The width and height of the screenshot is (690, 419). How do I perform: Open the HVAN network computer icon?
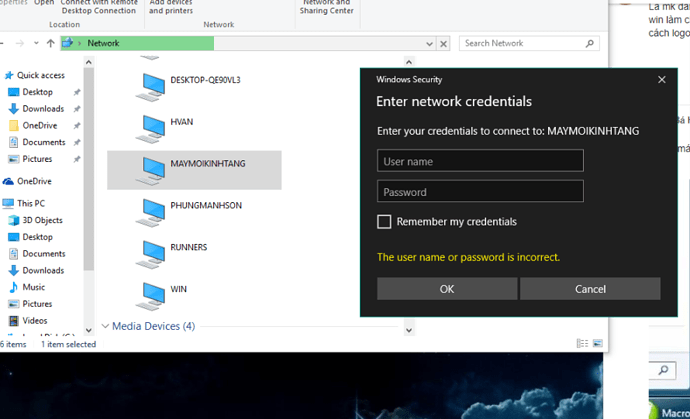coord(152,126)
